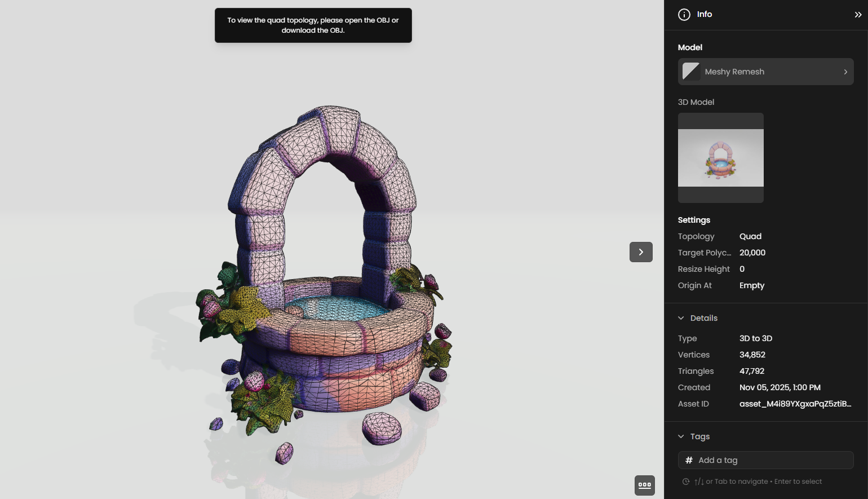868x499 pixels.
Task: Open the viewport toolbar icon at bottom right
Action: coord(645,485)
